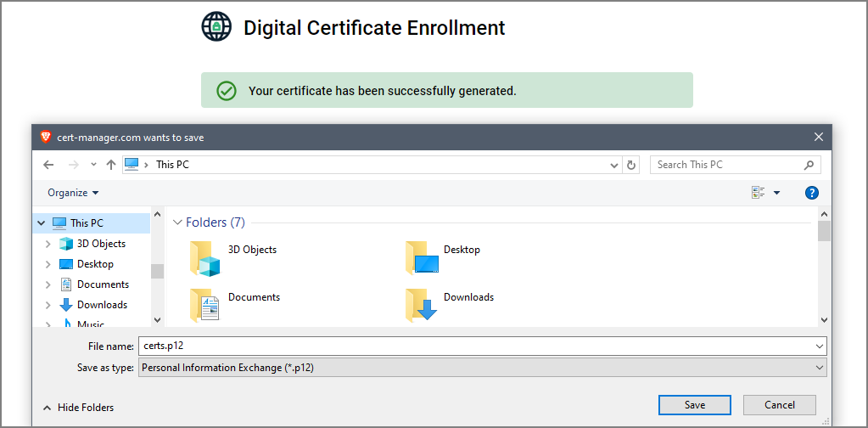Click the Back arrow in the save dialog

pyautogui.click(x=48, y=165)
